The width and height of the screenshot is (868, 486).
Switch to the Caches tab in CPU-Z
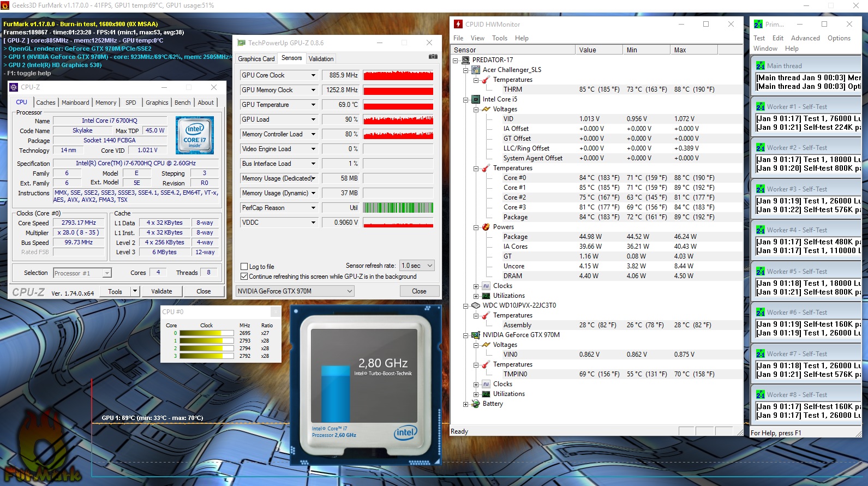point(45,103)
